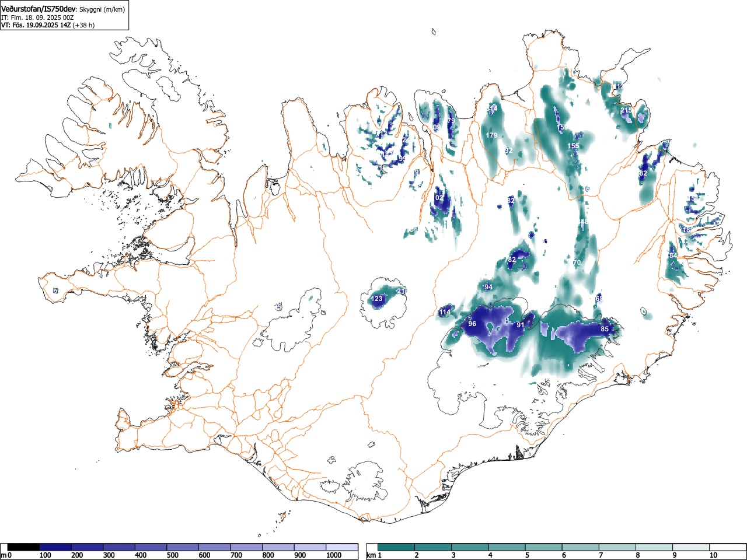This screenshot has width=747, height=560.
Task: Click the '91' visibility value on the map
Action: [521, 325]
